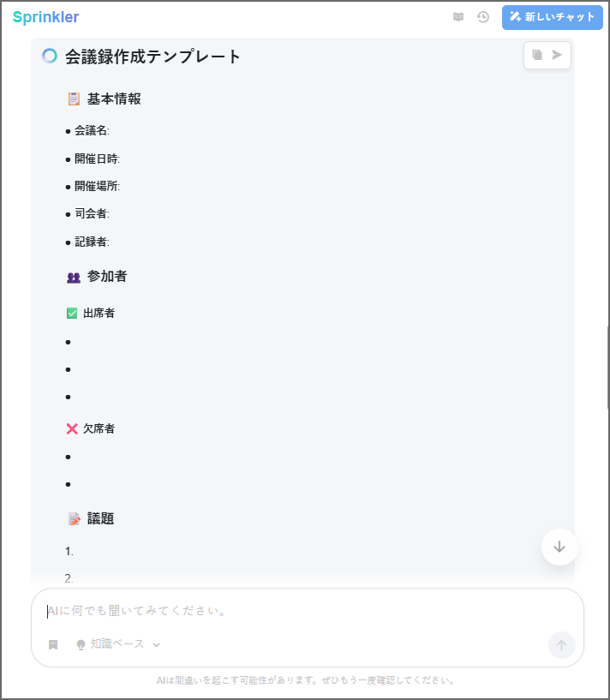Copy the meeting minutes template message
Viewport: 610px width, 700px height.
click(x=537, y=55)
